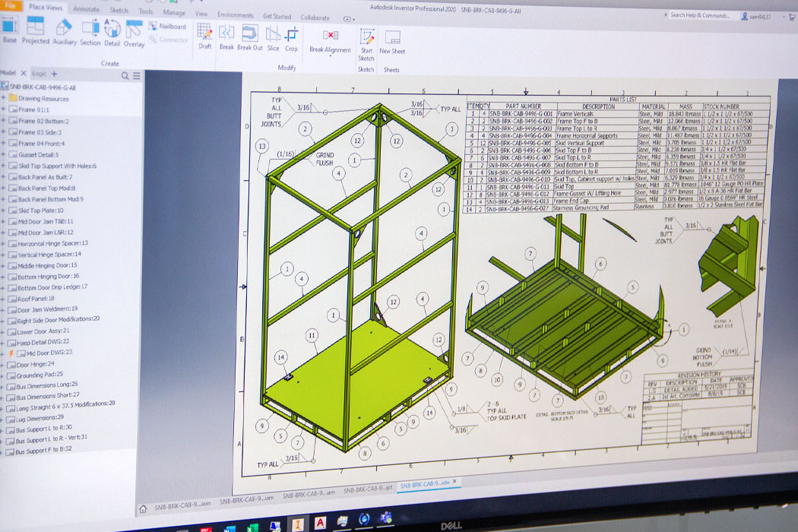
Task: Select the Base view tool
Action: [x=10, y=29]
